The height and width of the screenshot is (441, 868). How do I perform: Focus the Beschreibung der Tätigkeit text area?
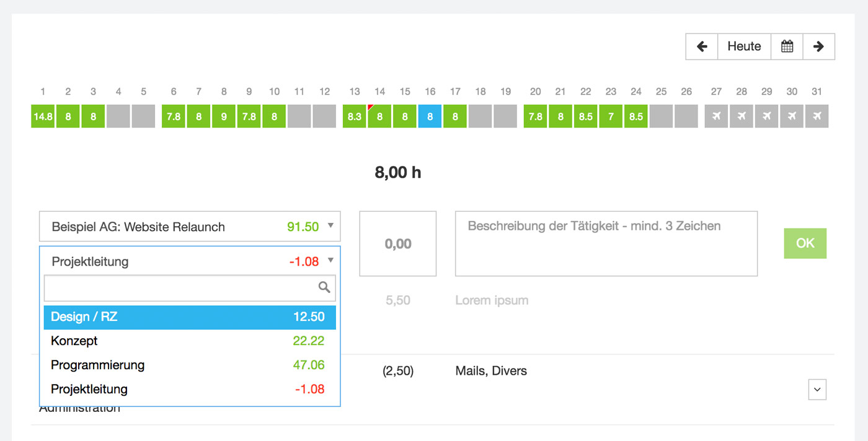click(606, 244)
